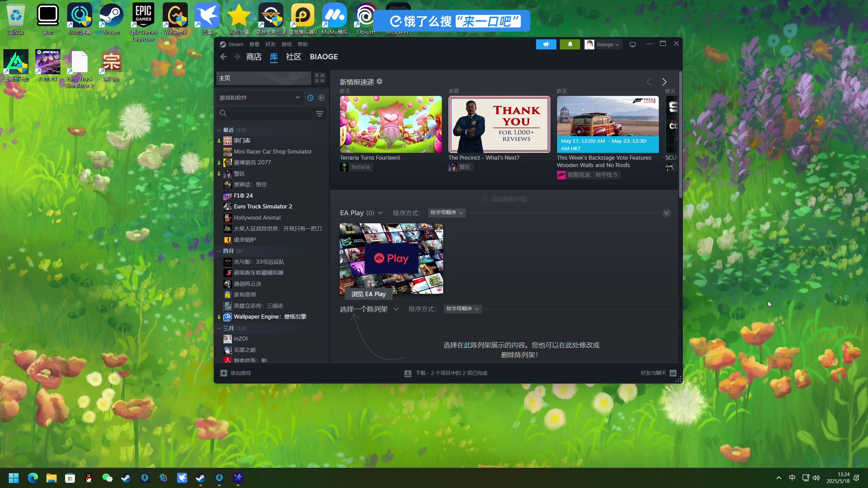This screenshot has width=868, height=488.
Task: Switch library to grid collections view
Action: coord(320,78)
